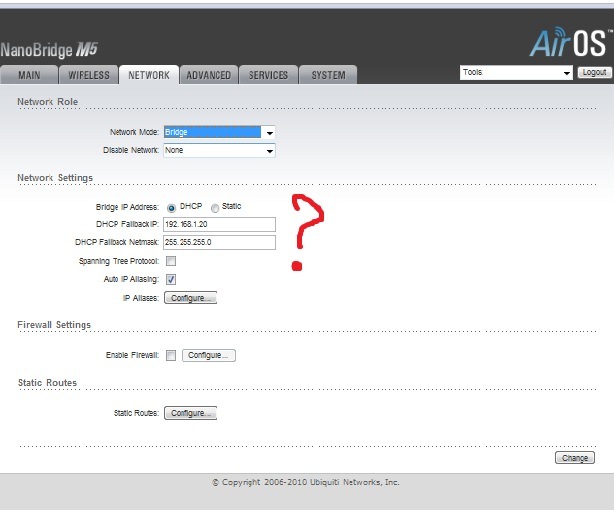Click the Firewall Settings heading
Image resolution: width=614 pixels, height=510 pixels.
(54, 325)
